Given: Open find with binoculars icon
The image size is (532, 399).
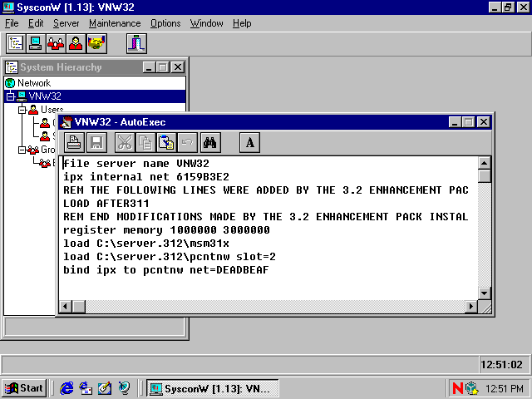Looking at the screenshot, I should 210,142.
